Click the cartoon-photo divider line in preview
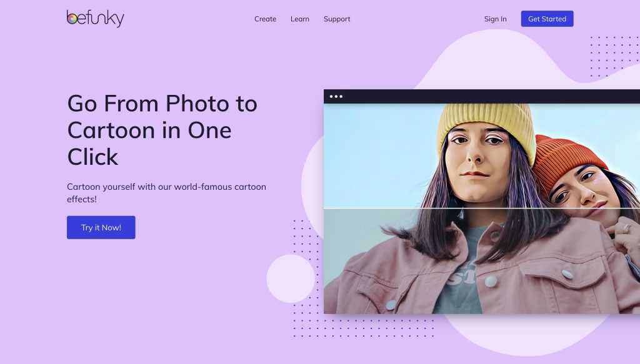The width and height of the screenshot is (640, 364). (482, 209)
